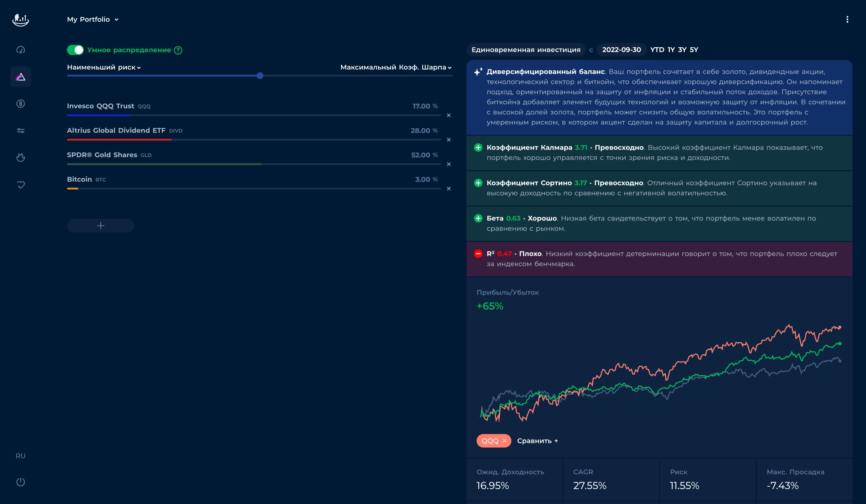Click the 28.00 % DIVD weight value

[x=424, y=131]
